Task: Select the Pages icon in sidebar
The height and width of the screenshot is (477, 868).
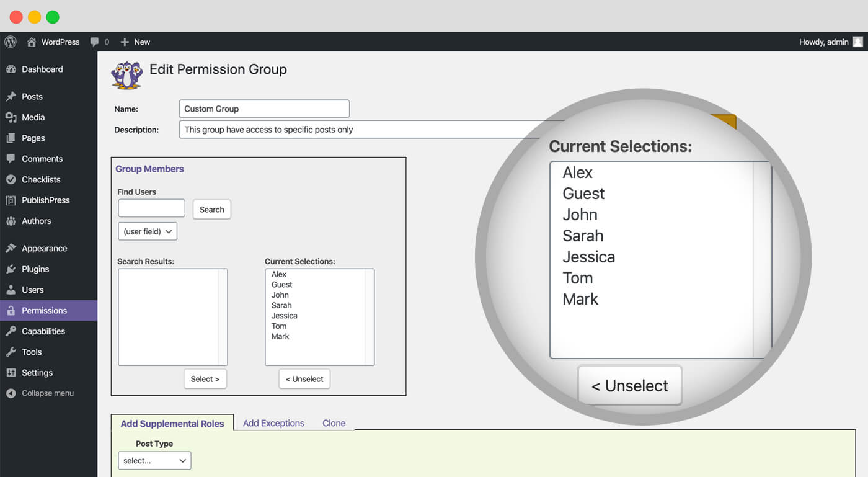Action: (x=11, y=138)
